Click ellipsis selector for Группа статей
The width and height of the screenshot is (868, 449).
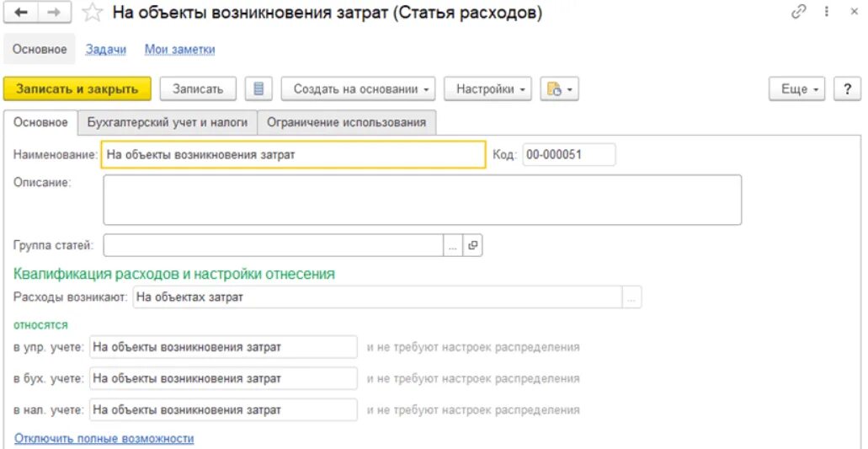coord(452,246)
